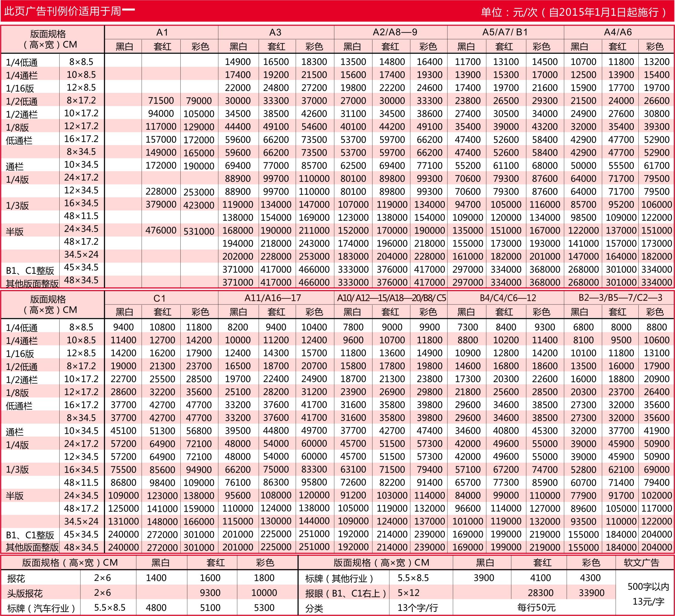Select the A4/A6 header cell
Viewport: 675px width, 616px height.
pos(618,32)
